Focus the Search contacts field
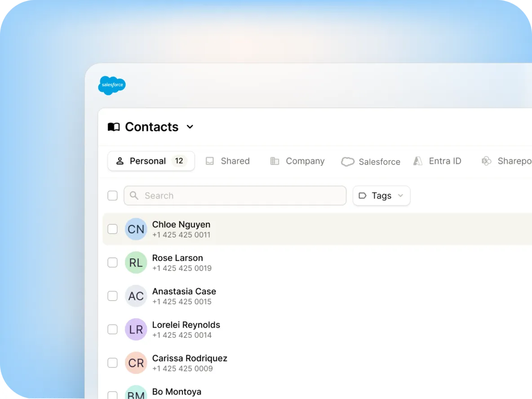The image size is (532, 399). click(235, 196)
